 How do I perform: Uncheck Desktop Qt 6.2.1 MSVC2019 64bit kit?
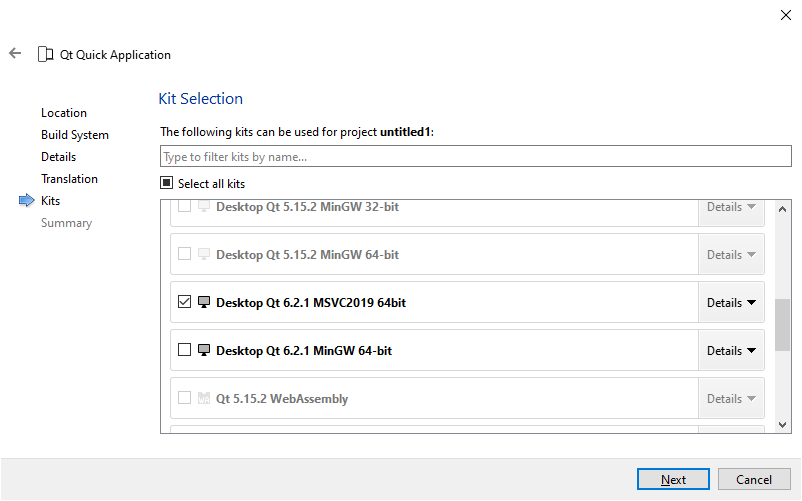tap(184, 302)
